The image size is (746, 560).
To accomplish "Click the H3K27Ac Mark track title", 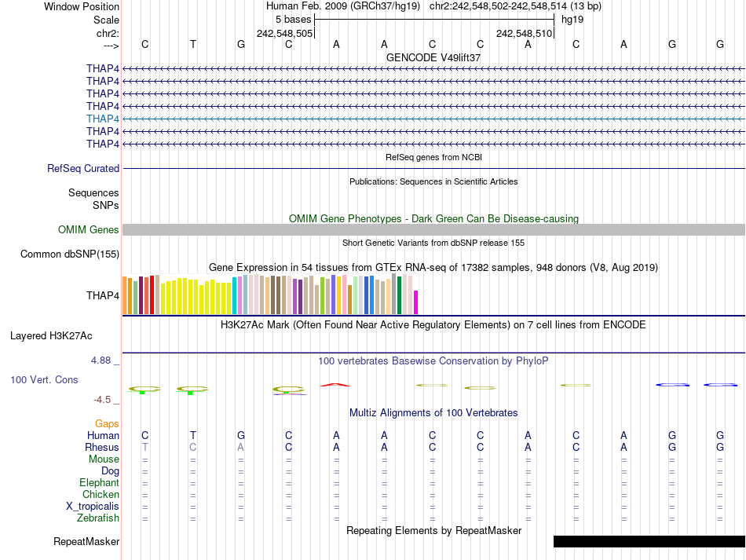I will (x=433, y=325).
